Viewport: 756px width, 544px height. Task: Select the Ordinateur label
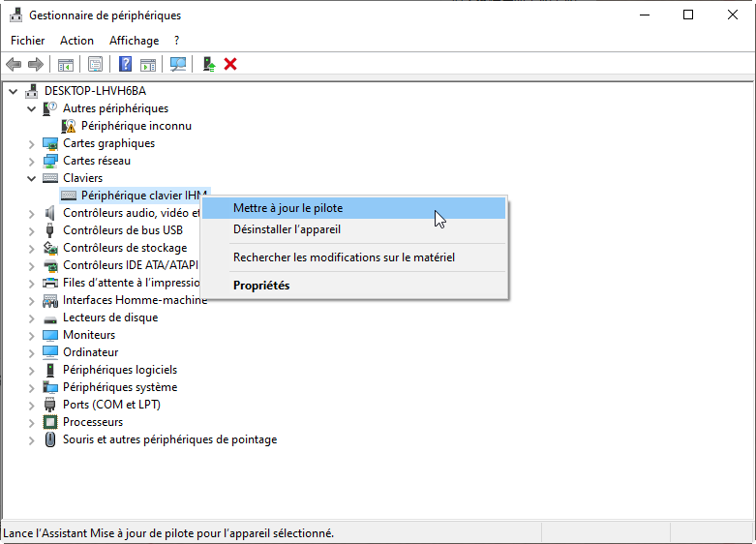coord(91,352)
